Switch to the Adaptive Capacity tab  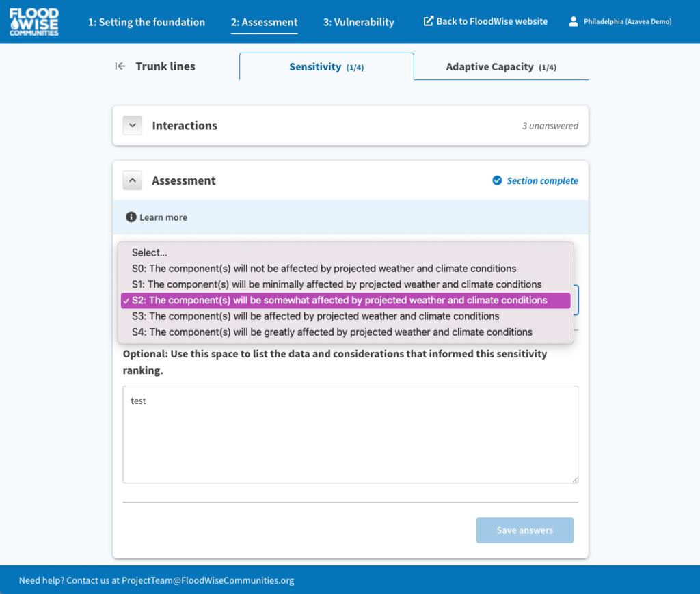pyautogui.click(x=500, y=67)
